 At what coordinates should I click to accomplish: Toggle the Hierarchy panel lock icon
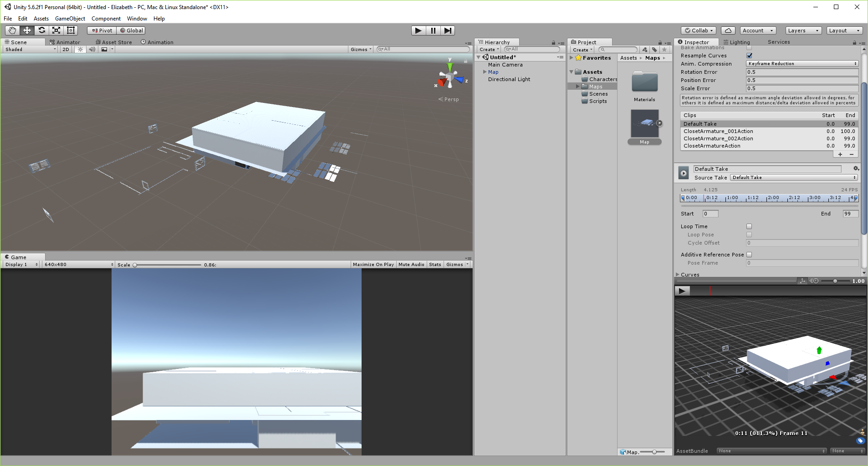554,42
